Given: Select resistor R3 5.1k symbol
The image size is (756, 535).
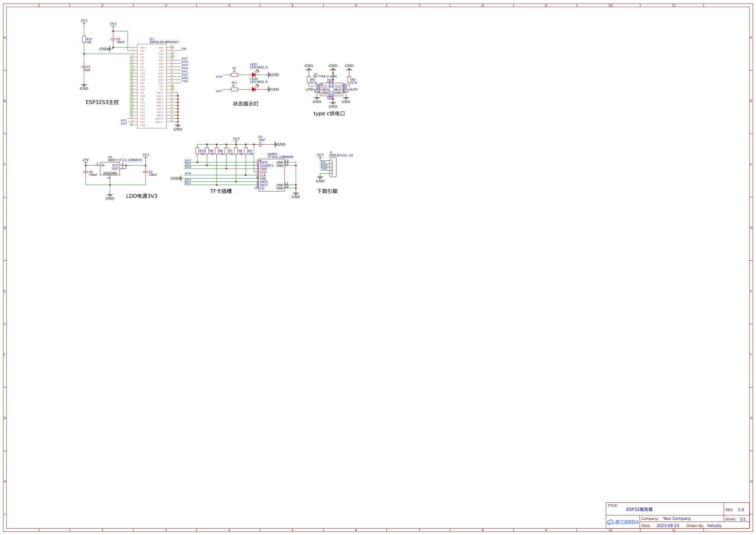Looking at the screenshot, I should pos(308,80).
